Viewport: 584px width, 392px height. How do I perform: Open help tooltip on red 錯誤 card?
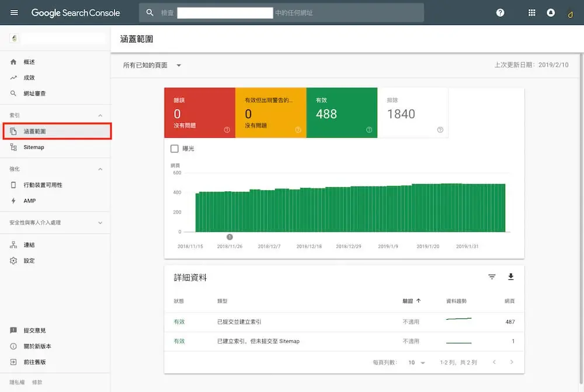pyautogui.click(x=227, y=130)
